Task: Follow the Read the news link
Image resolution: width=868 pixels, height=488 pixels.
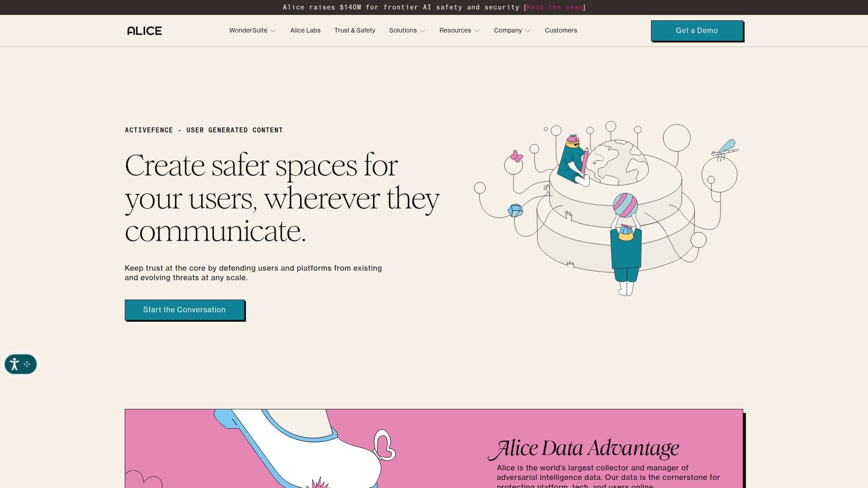Action: click(555, 7)
